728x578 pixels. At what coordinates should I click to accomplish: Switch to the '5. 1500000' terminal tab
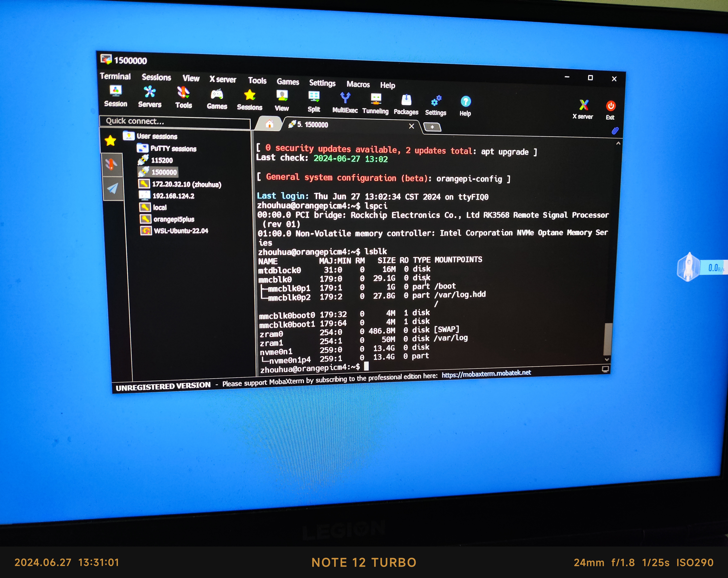[x=351, y=125]
